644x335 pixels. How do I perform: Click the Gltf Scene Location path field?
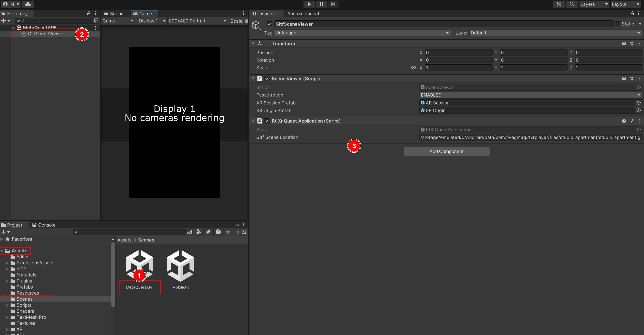pos(530,137)
